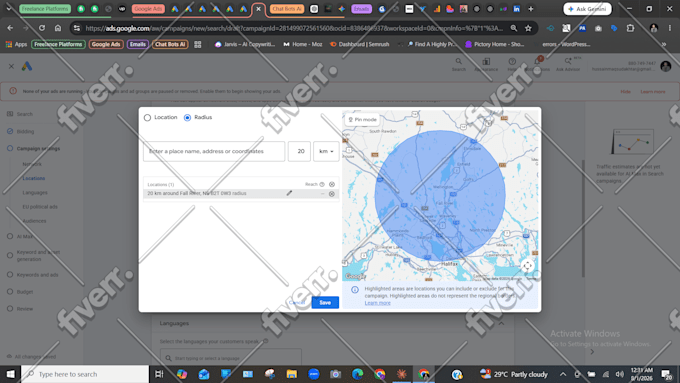Click Ask Gemini button
Image resolution: width=680 pixels, height=383 pixels.
coord(587,9)
